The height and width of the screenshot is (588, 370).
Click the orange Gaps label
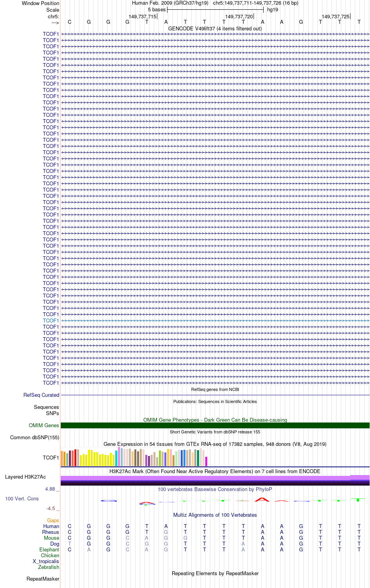(x=53, y=520)
